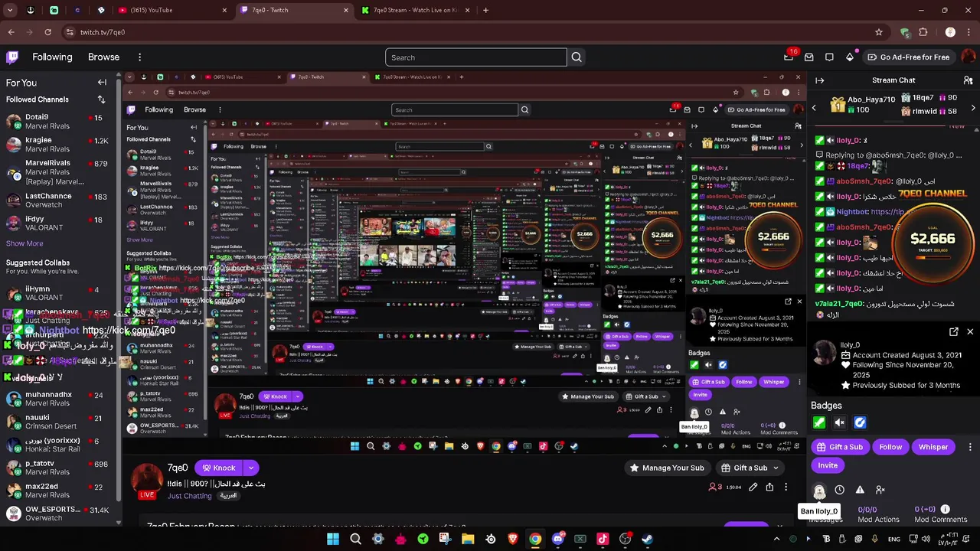Click the Manage Your Sub button
The height and width of the screenshot is (551, 980).
click(x=666, y=468)
